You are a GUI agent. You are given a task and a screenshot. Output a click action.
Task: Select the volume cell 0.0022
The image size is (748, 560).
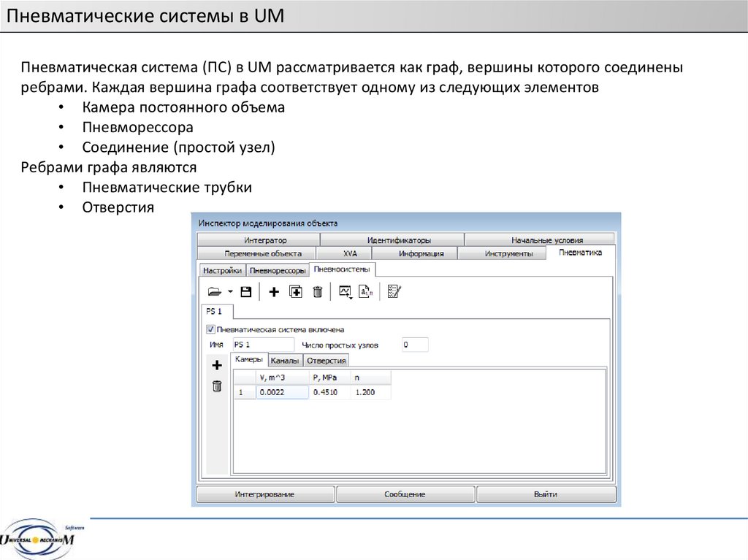283,392
